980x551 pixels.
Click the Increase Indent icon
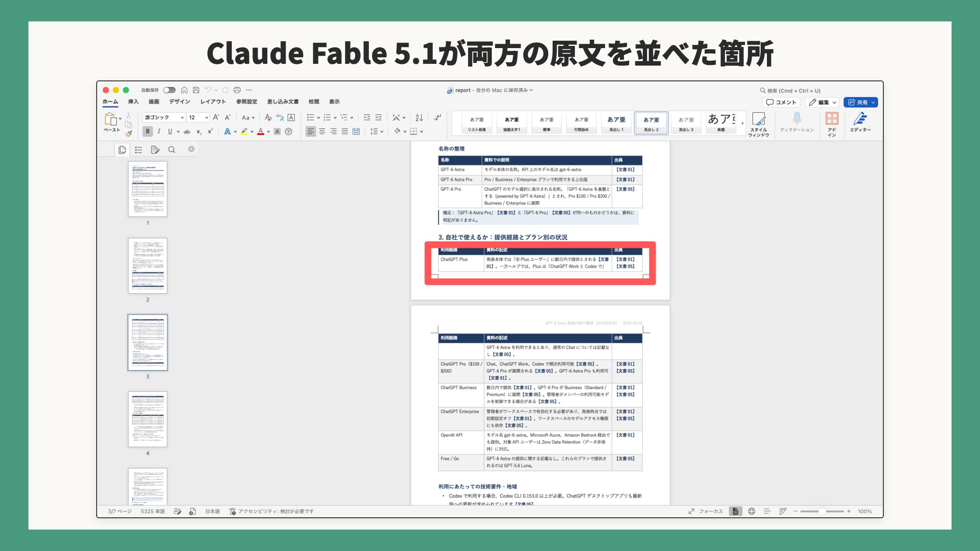pos(378,118)
